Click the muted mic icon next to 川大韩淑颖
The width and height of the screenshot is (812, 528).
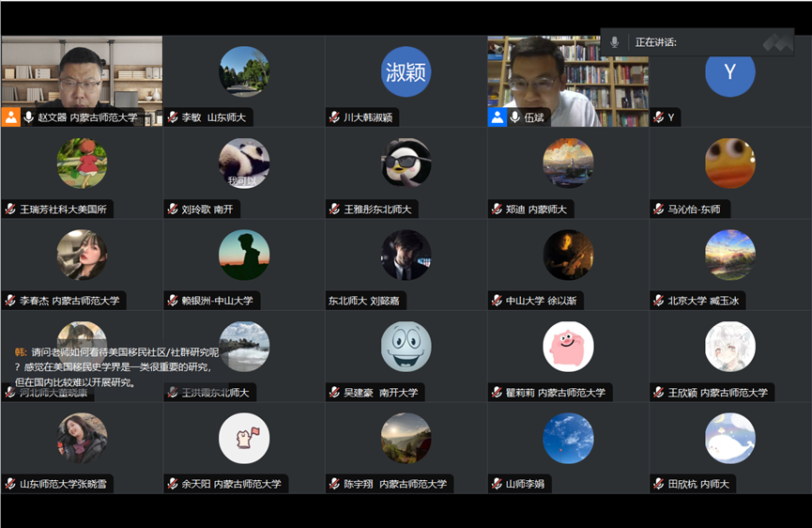[334, 117]
